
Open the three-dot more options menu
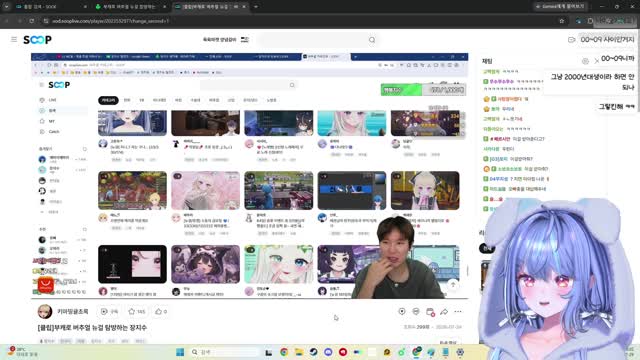pos(458,311)
